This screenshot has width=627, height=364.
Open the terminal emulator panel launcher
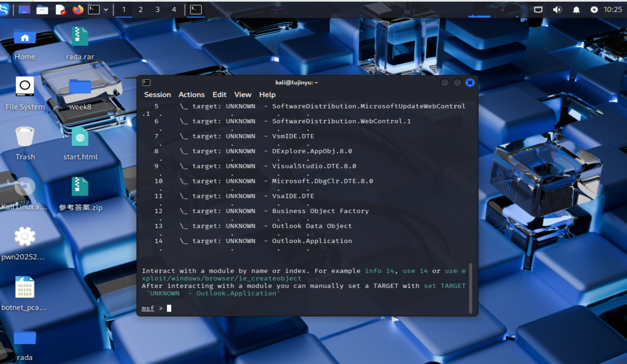94,10
